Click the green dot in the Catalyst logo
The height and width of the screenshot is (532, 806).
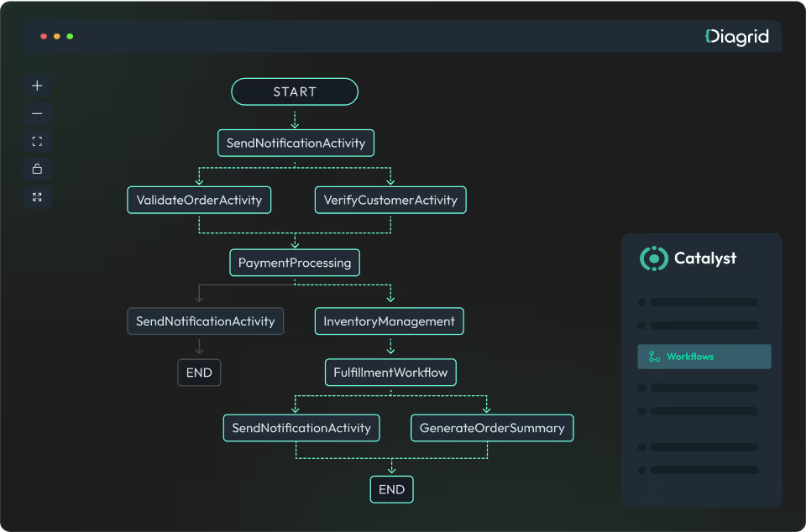coord(652,258)
